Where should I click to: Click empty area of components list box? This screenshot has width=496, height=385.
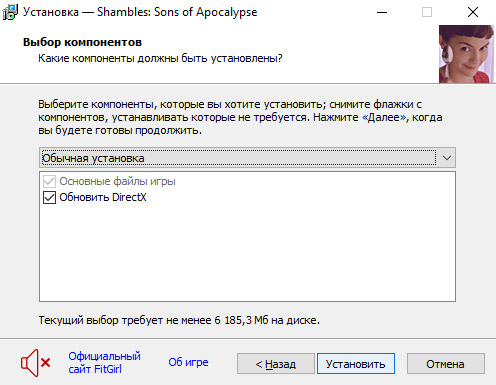click(x=247, y=253)
